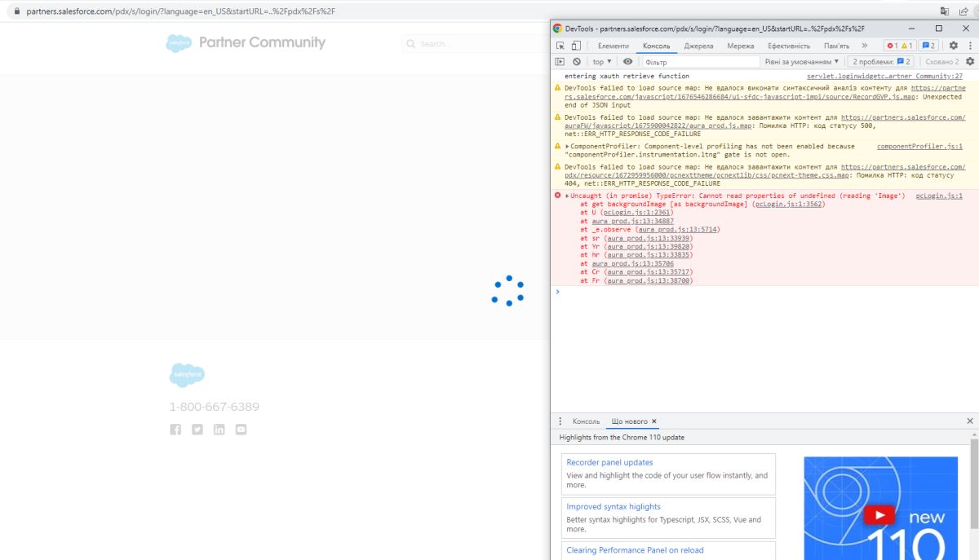Switch to the Консоль tab in the top bar

[x=656, y=46]
